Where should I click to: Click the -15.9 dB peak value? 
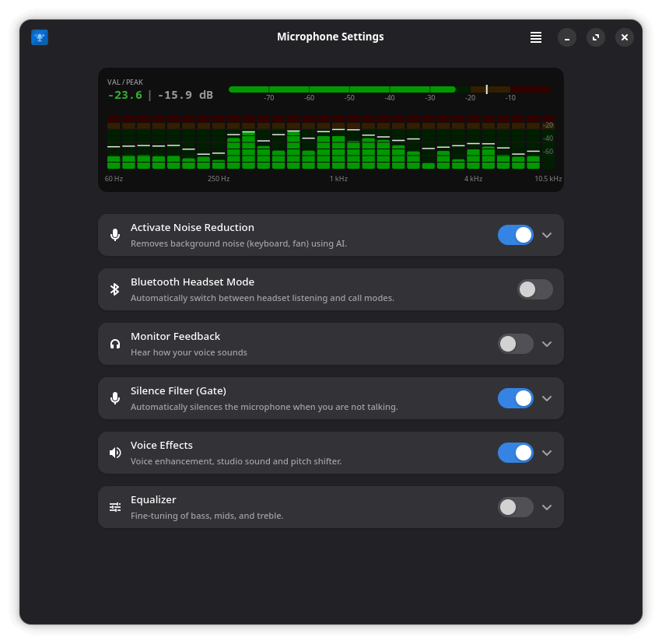[185, 95]
